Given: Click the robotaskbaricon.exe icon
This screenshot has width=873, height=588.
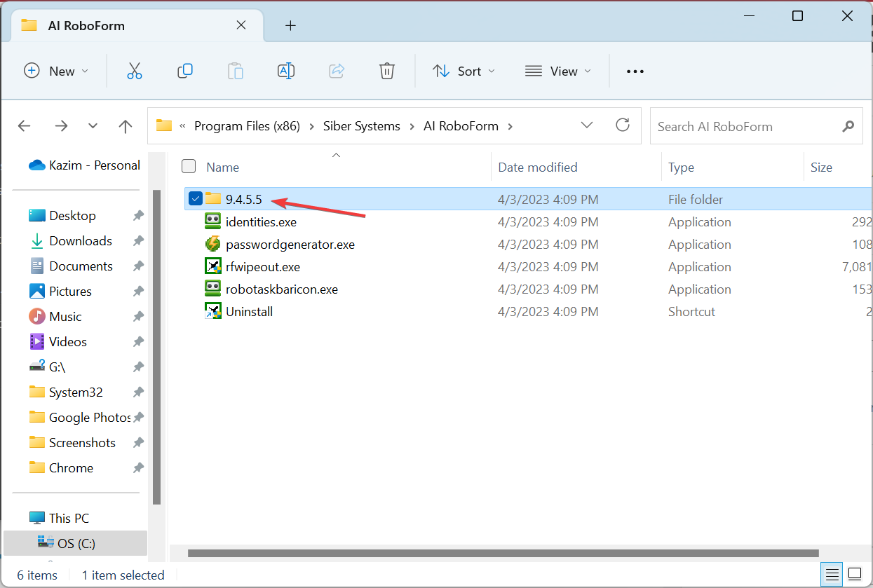Looking at the screenshot, I should pos(213,289).
